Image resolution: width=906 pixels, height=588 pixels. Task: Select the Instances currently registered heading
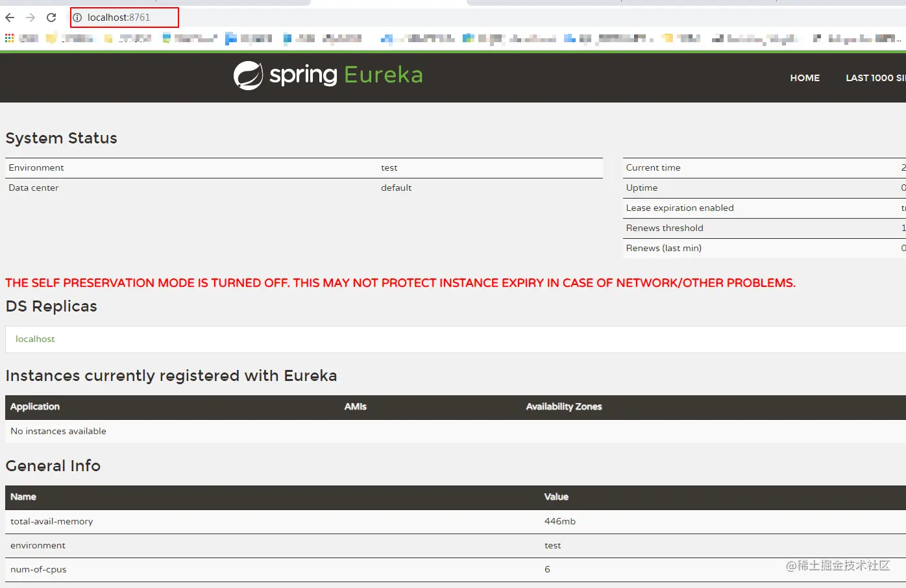(x=171, y=376)
